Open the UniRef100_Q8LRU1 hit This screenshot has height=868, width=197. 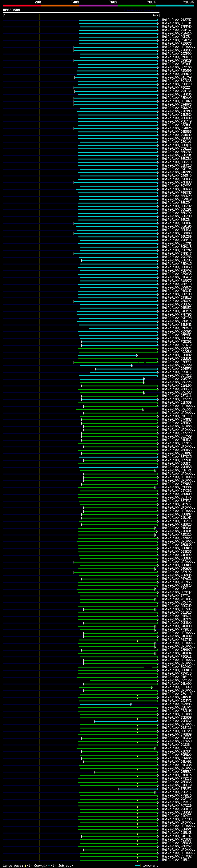tap(176, 359)
